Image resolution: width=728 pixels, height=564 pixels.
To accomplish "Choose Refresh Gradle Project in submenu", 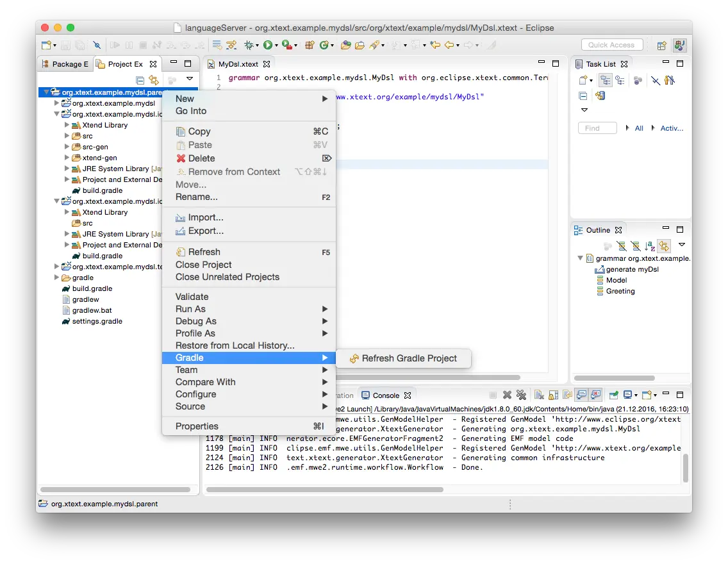I will 403,358.
